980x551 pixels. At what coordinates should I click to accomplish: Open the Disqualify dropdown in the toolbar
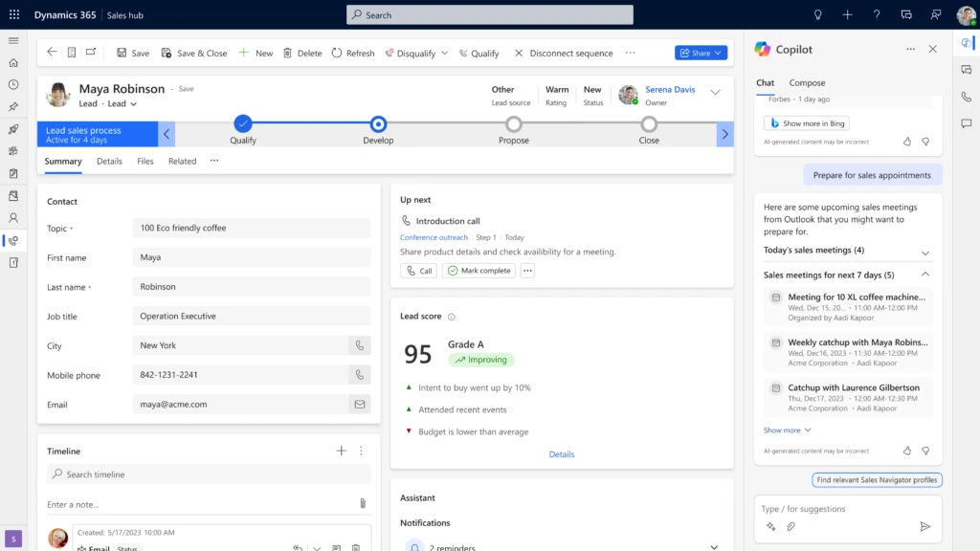click(444, 53)
